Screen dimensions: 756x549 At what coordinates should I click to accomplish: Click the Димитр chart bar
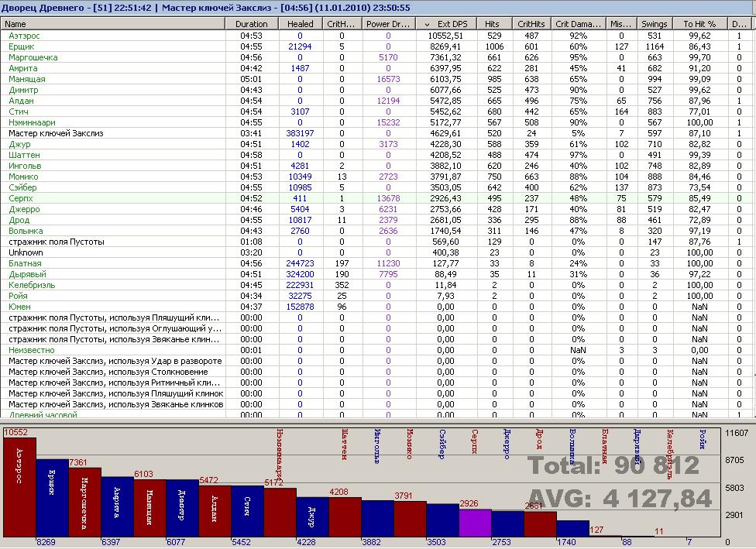[x=182, y=508]
